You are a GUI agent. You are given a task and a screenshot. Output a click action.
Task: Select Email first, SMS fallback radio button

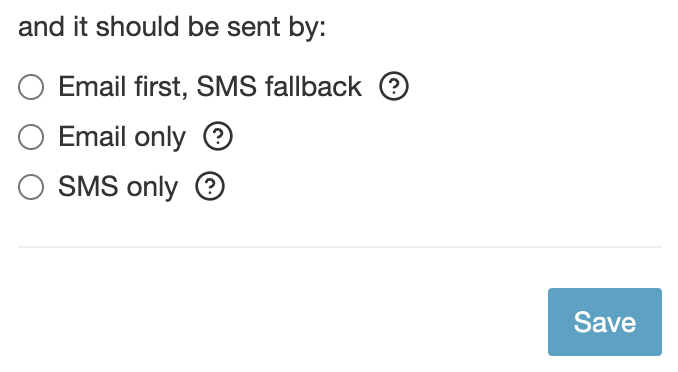pyautogui.click(x=31, y=87)
